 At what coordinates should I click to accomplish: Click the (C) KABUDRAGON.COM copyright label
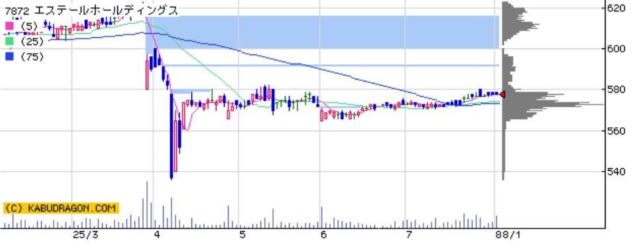click(61, 208)
